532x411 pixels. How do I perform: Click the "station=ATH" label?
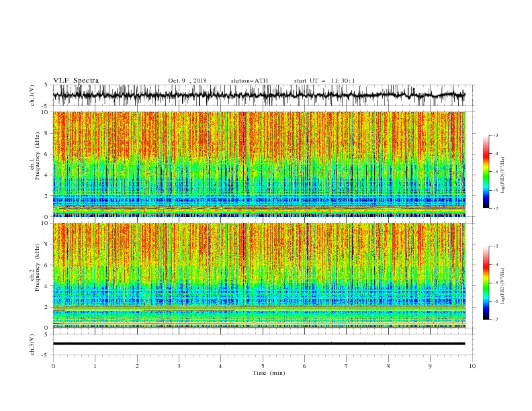point(249,81)
